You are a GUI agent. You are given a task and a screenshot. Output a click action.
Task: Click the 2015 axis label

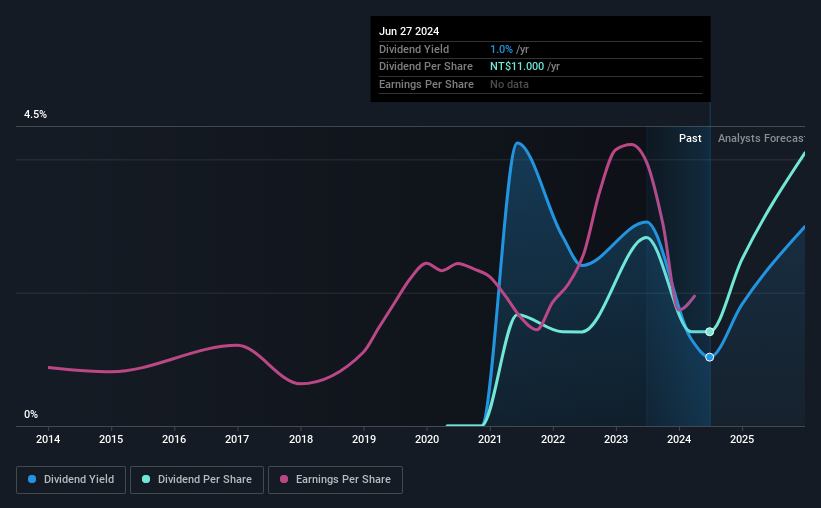[111, 439]
